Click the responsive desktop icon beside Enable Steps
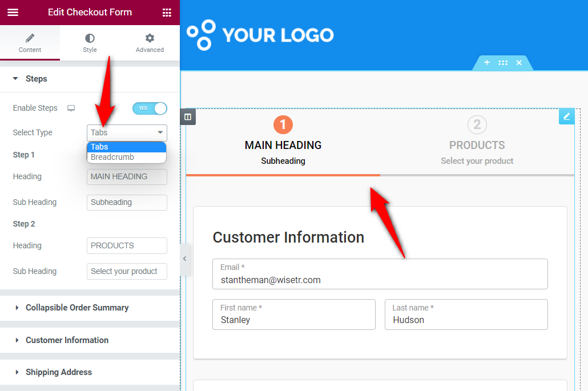Viewport: 588px width, 391px height. pos(71,108)
